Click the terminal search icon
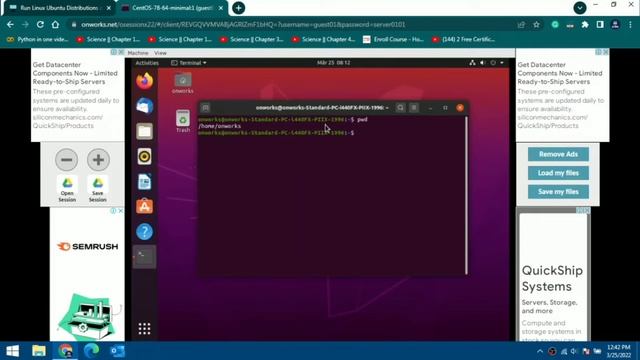 400,108
